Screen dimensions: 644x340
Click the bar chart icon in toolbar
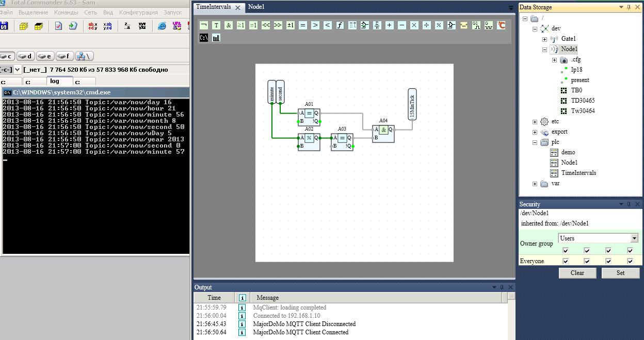click(x=216, y=38)
